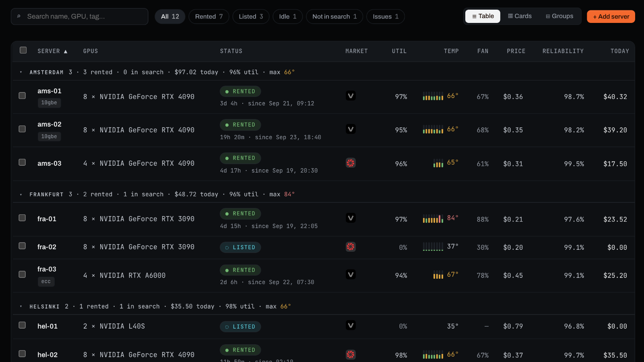The width and height of the screenshot is (644, 362).
Task: Collapse the Amsterdam group
Action: (x=21, y=72)
